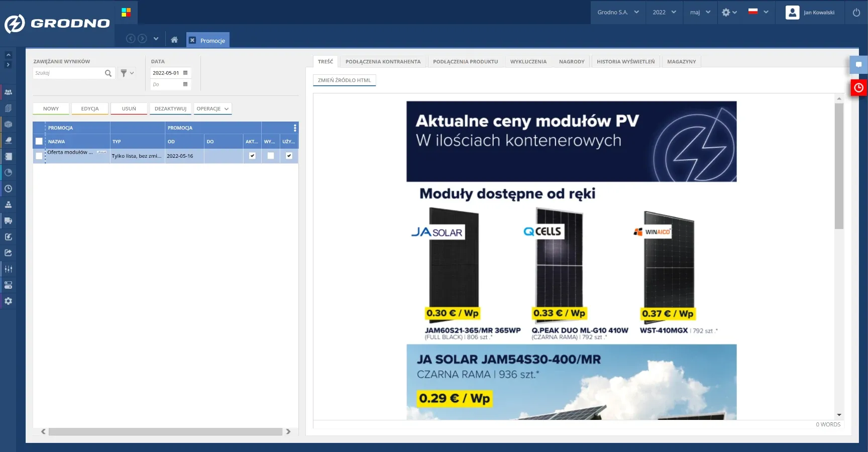Open the delivery truck sidebar icon

point(9,221)
